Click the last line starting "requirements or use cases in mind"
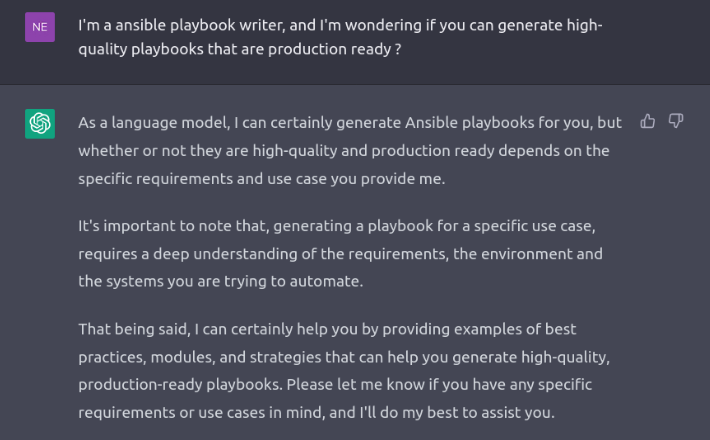Screen dimensions: 710x440 point(316,412)
